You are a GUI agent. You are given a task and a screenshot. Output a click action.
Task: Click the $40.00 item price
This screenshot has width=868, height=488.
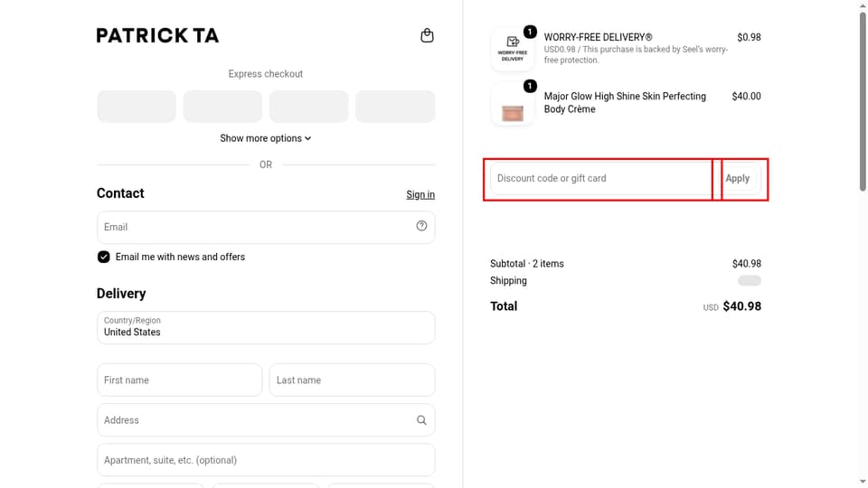click(x=746, y=97)
